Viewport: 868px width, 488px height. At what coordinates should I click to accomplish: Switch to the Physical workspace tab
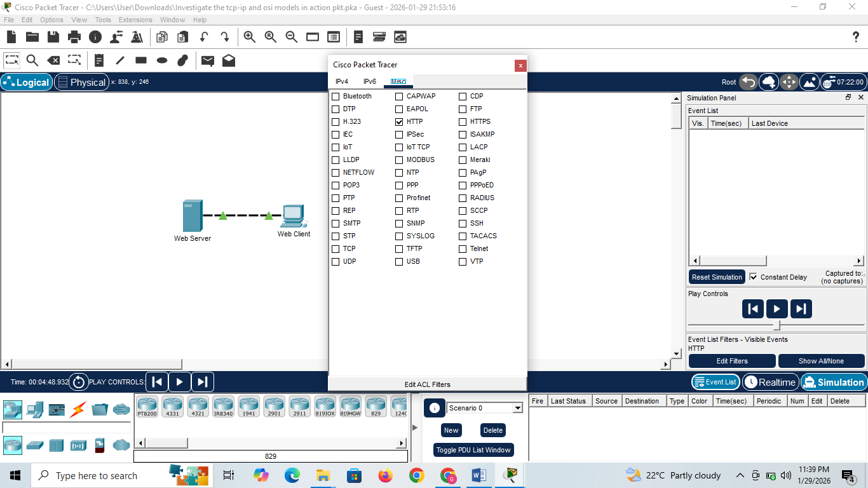coord(81,82)
